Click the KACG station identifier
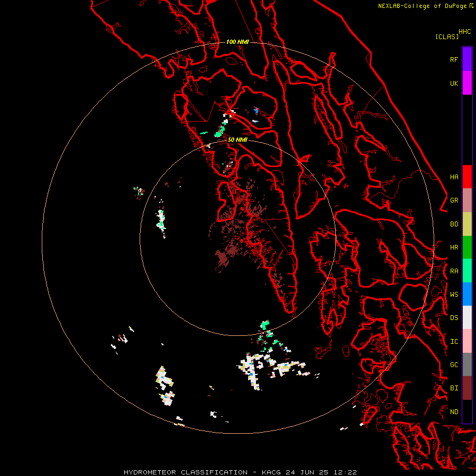This screenshot has width=476, height=476. tap(271, 472)
